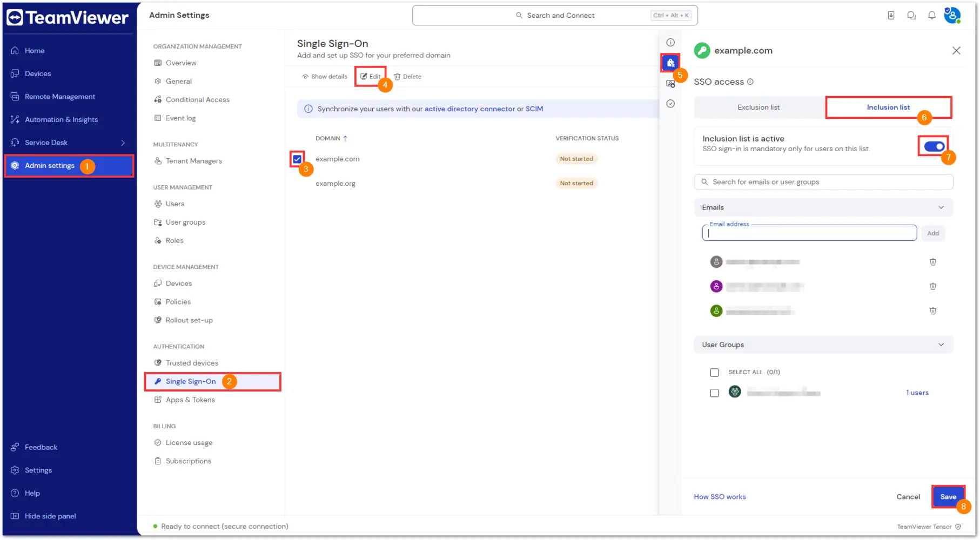Click the 1 users link

(917, 393)
